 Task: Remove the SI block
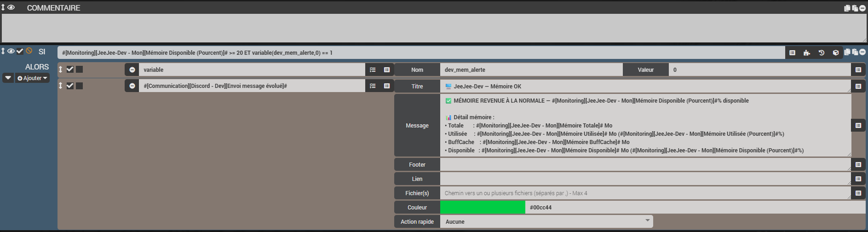tap(862, 52)
